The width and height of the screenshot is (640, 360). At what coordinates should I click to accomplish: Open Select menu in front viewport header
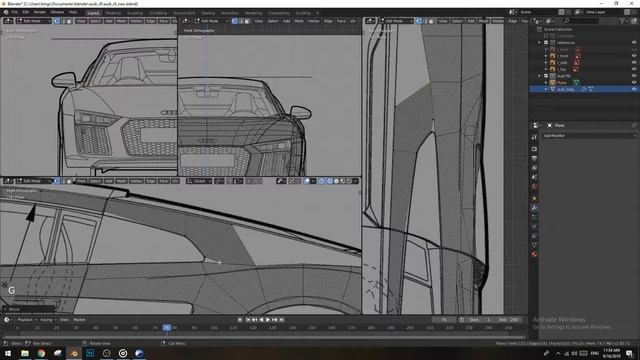[x=273, y=21]
